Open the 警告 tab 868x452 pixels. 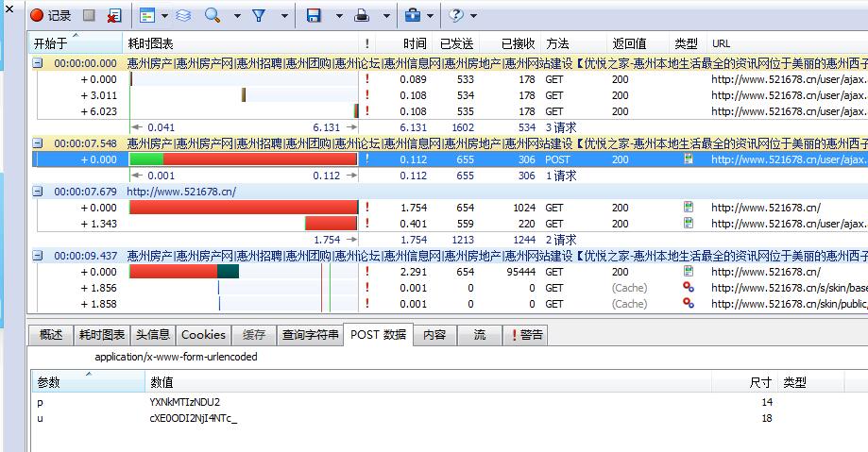point(526,335)
